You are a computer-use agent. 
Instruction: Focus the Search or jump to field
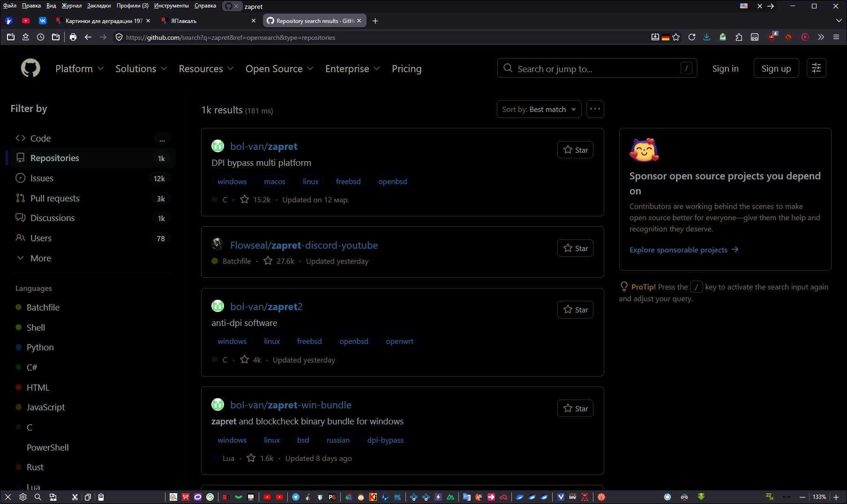(x=597, y=68)
